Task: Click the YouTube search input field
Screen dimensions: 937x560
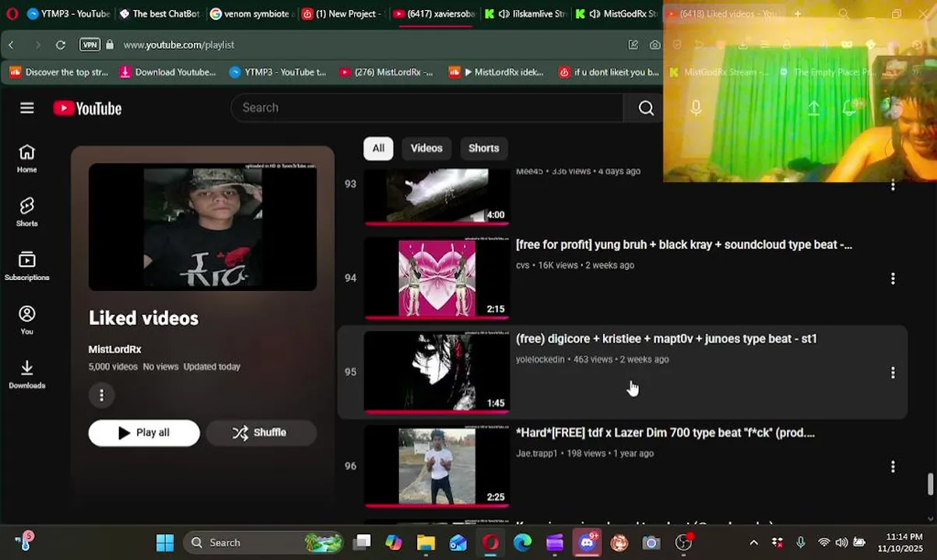Action: pos(426,108)
